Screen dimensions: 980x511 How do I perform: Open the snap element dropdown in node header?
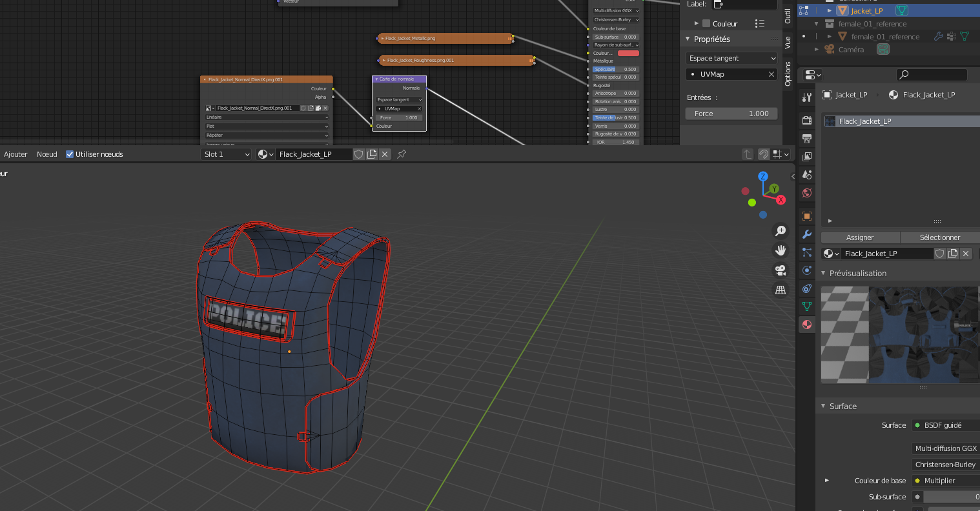tap(781, 154)
